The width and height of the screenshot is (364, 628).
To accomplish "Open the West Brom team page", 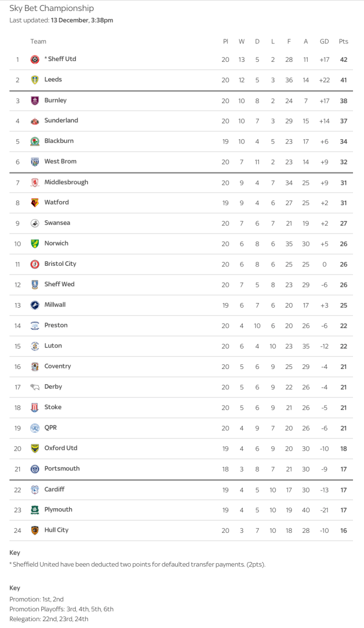I will [x=60, y=162].
